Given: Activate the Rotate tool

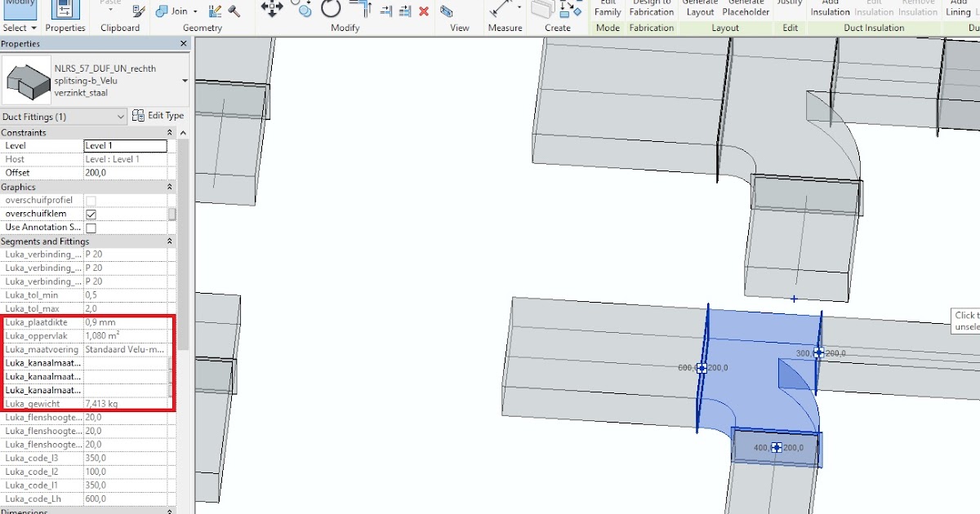Looking at the screenshot, I should 331,8.
